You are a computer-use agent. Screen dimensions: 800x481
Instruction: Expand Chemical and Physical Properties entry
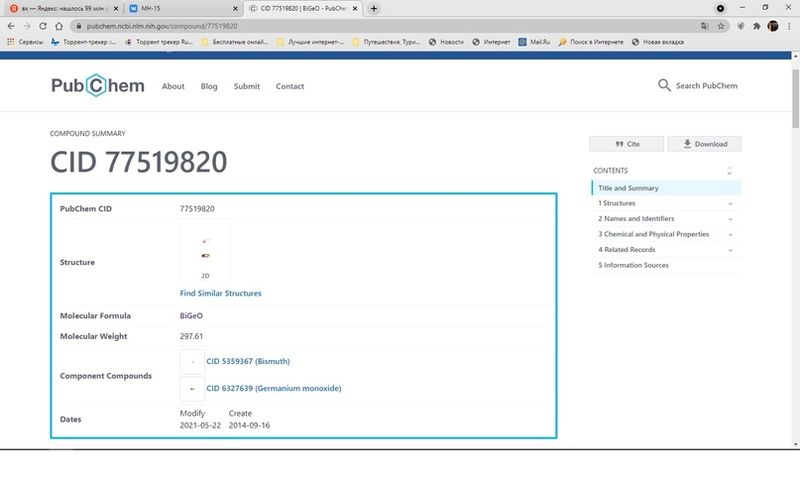(x=730, y=234)
